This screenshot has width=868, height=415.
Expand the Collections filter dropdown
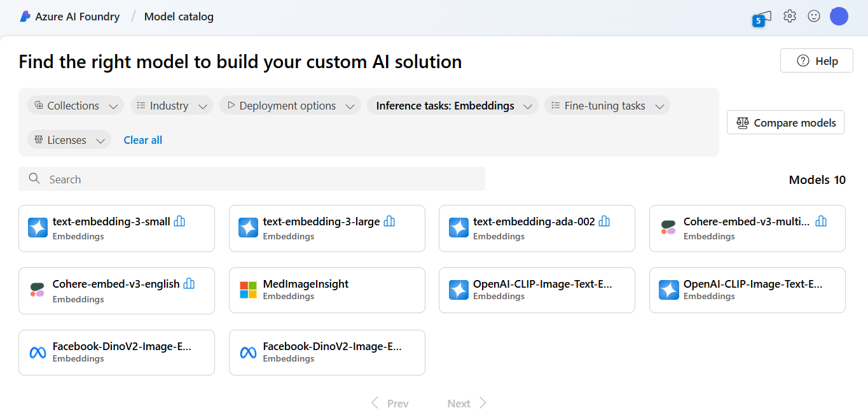tap(75, 106)
